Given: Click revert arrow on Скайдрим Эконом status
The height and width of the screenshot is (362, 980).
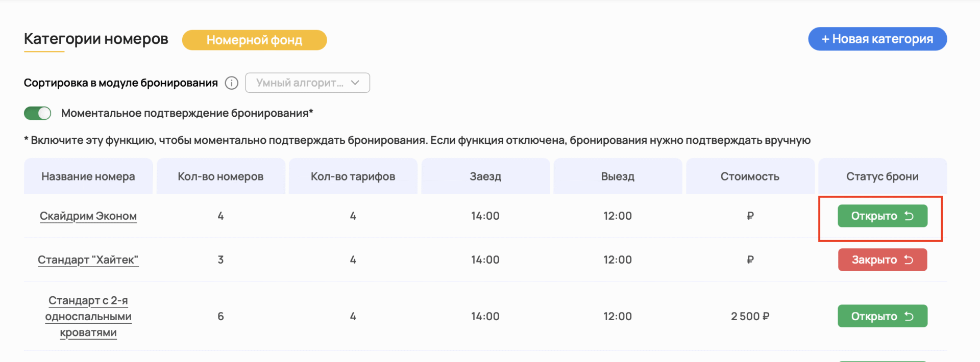Looking at the screenshot, I should click(909, 216).
